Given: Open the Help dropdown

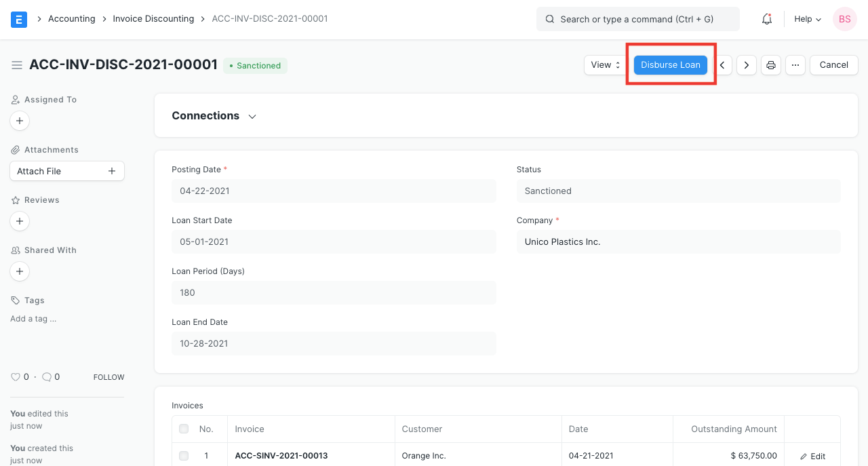Looking at the screenshot, I should click(x=806, y=19).
